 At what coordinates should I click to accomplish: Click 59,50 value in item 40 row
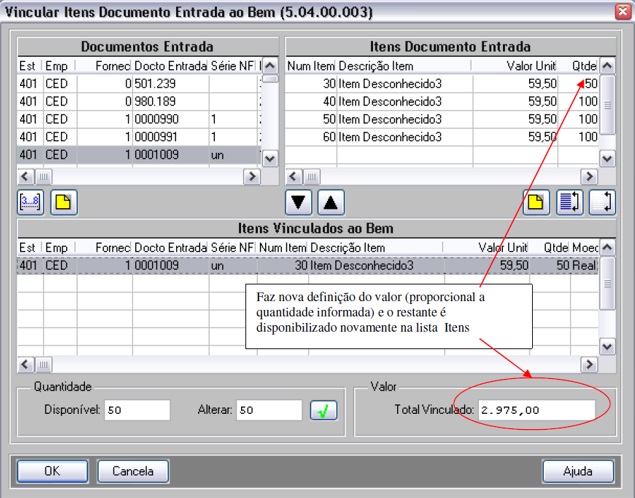pyautogui.click(x=542, y=101)
